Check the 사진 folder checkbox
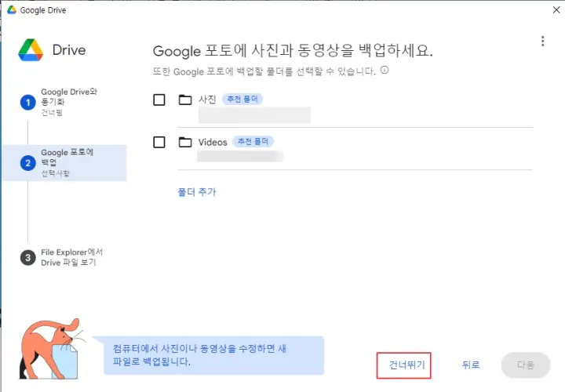 coord(159,100)
